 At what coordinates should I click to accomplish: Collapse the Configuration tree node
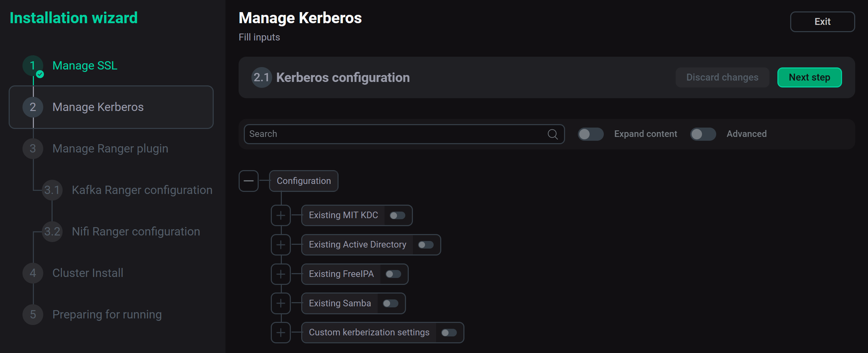click(x=248, y=181)
